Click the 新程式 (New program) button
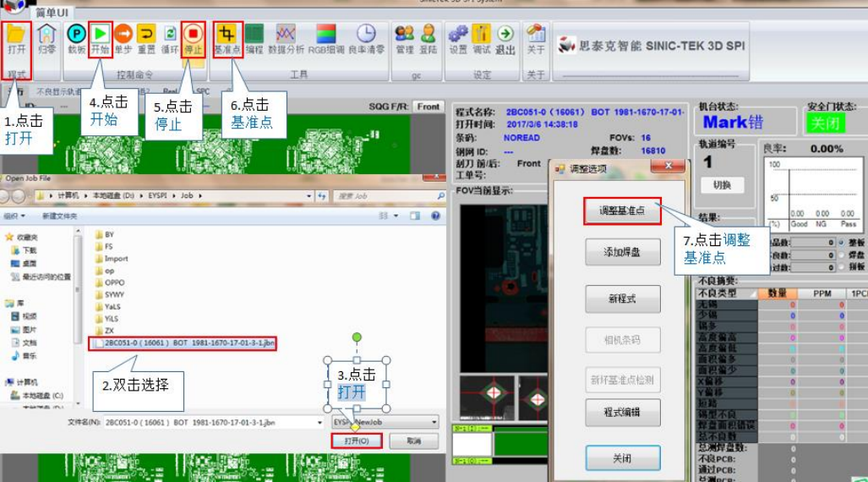868x482 pixels. (622, 299)
